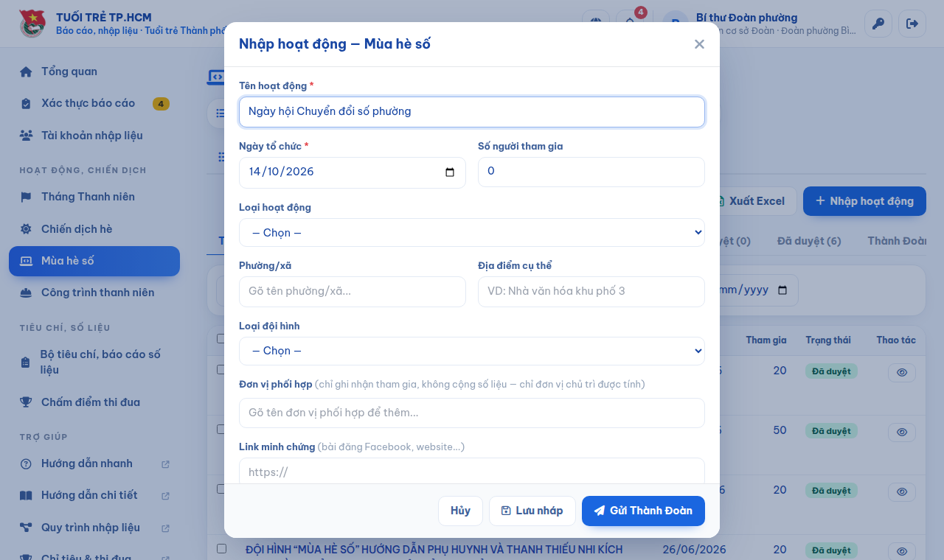
Task: Click the Link minh chứng URL field
Action: click(472, 472)
